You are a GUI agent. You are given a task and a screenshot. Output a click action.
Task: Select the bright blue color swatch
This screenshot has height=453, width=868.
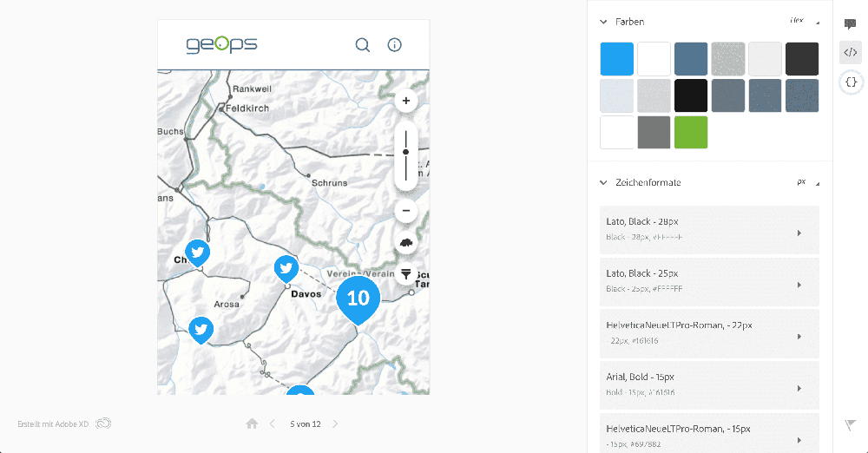(x=617, y=59)
